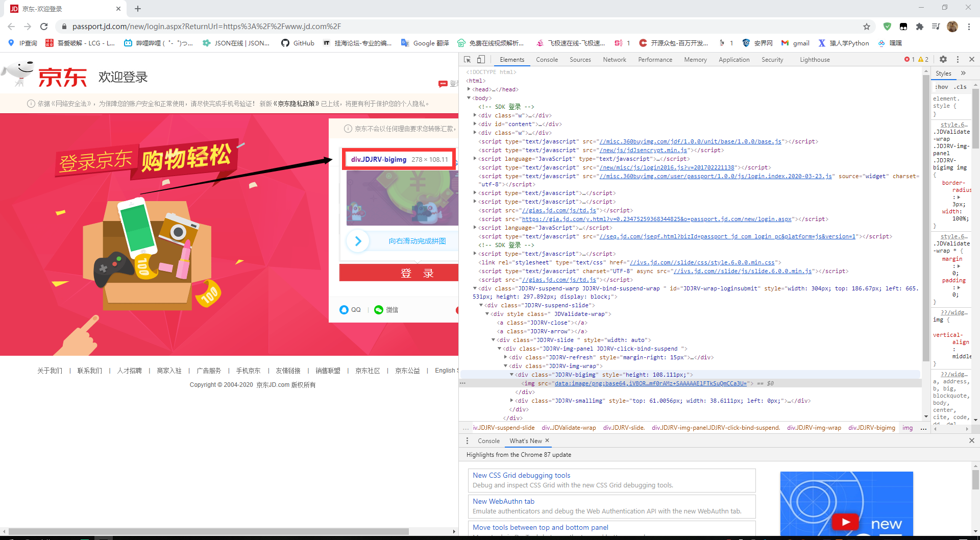Open New CSS Grid debugging tools link
The width and height of the screenshot is (980, 540).
pos(521,475)
